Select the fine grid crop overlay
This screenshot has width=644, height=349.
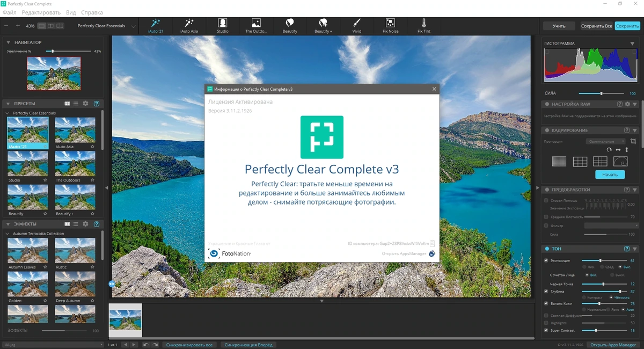tap(559, 161)
